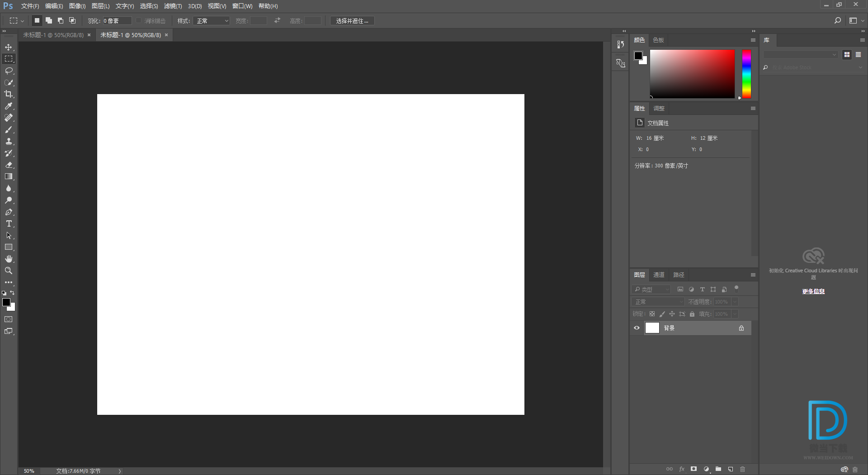Enable New Selection mode button

pos(37,20)
